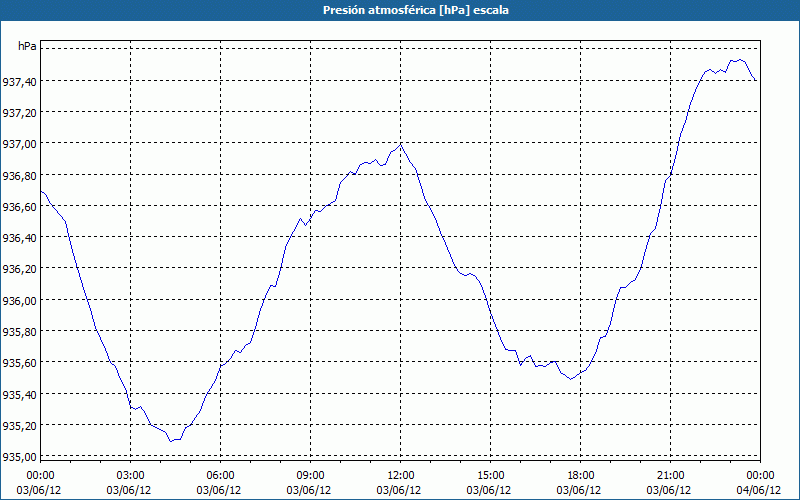The width and height of the screenshot is (800, 500).
Task: Click the chart title 'Presión atmosférica [hPa] escala'
Action: coord(415,10)
